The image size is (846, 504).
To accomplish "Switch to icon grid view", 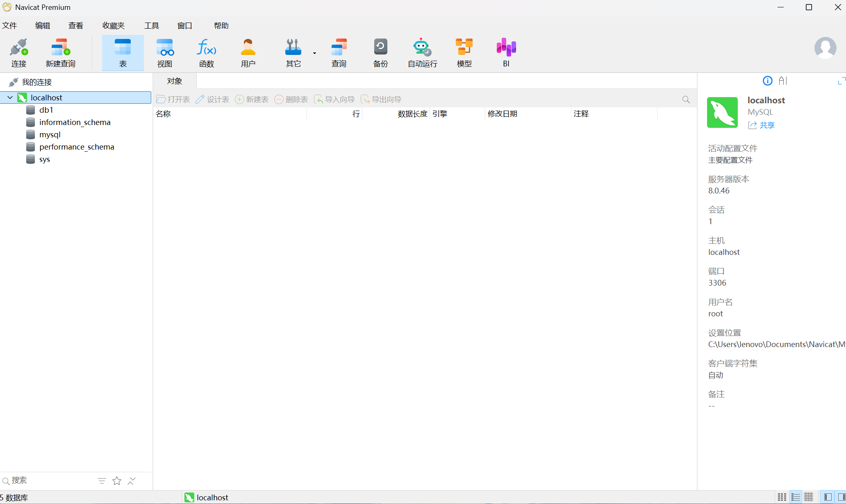I will tap(782, 497).
